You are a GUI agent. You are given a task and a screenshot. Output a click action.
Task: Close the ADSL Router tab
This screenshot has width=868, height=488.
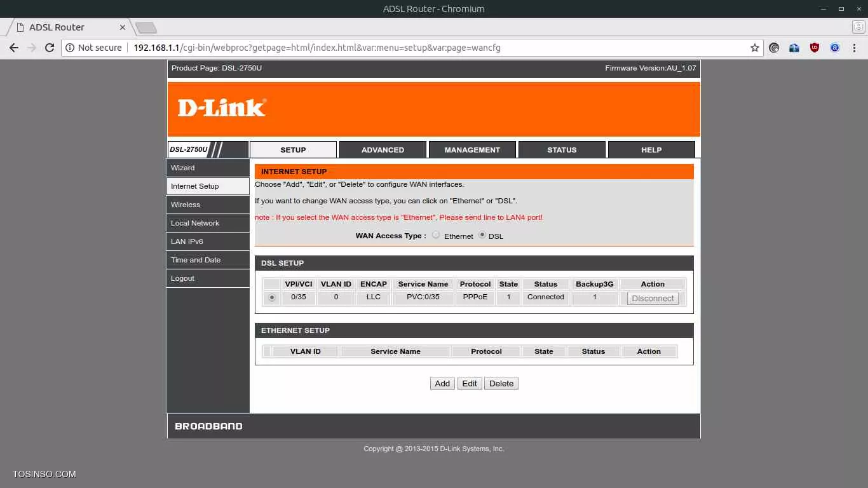coord(123,27)
